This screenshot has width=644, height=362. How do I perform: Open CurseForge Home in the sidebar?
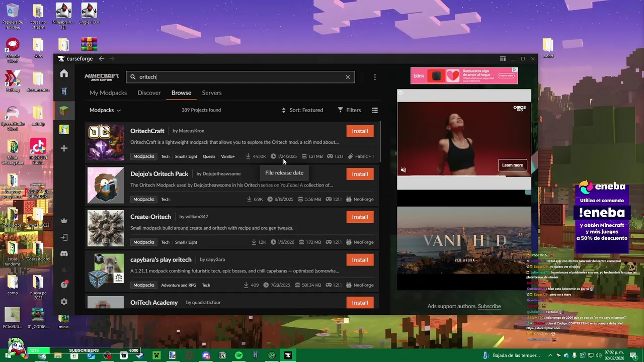coord(64,73)
